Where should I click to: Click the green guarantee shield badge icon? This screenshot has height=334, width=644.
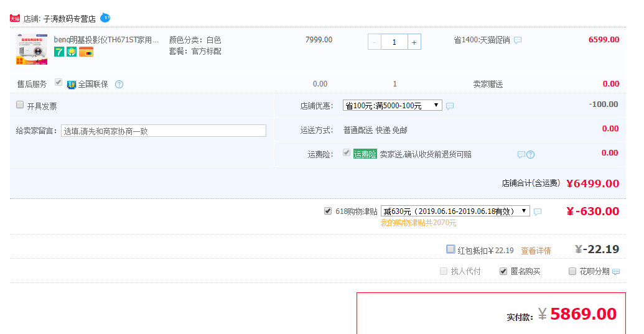[72, 52]
